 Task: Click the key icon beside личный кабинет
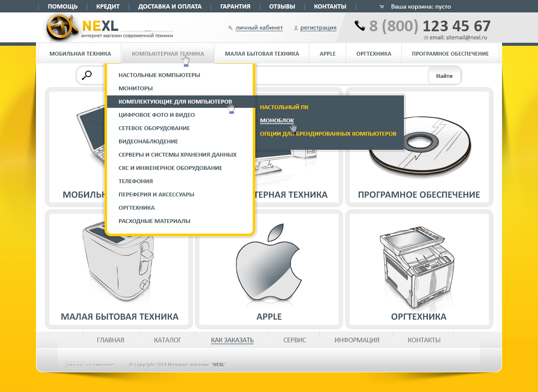pos(230,28)
